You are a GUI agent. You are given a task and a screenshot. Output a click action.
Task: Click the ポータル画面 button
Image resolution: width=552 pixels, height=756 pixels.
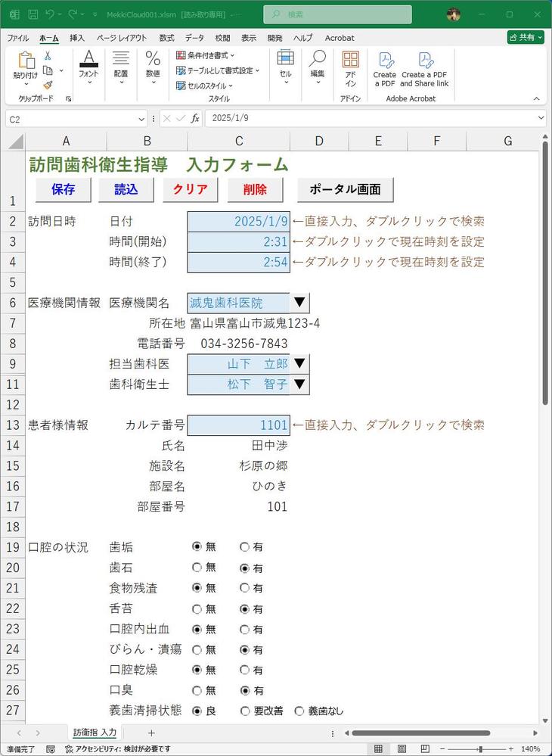[x=346, y=189]
